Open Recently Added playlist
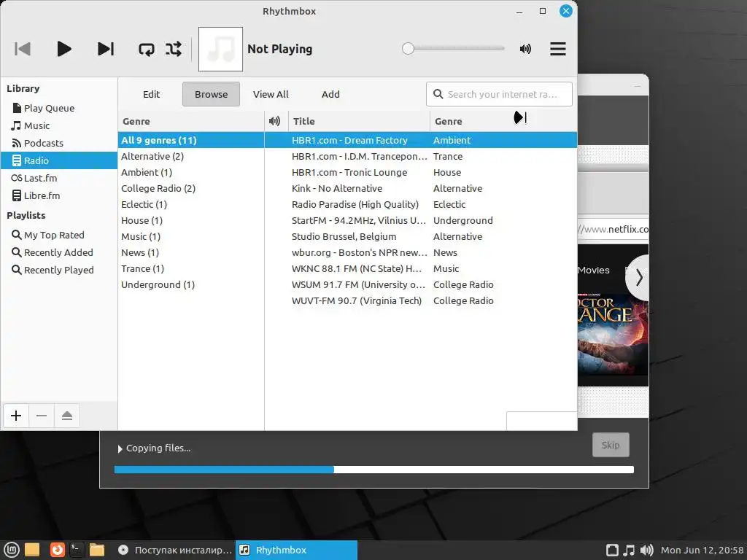This screenshot has width=747, height=560. click(x=59, y=252)
